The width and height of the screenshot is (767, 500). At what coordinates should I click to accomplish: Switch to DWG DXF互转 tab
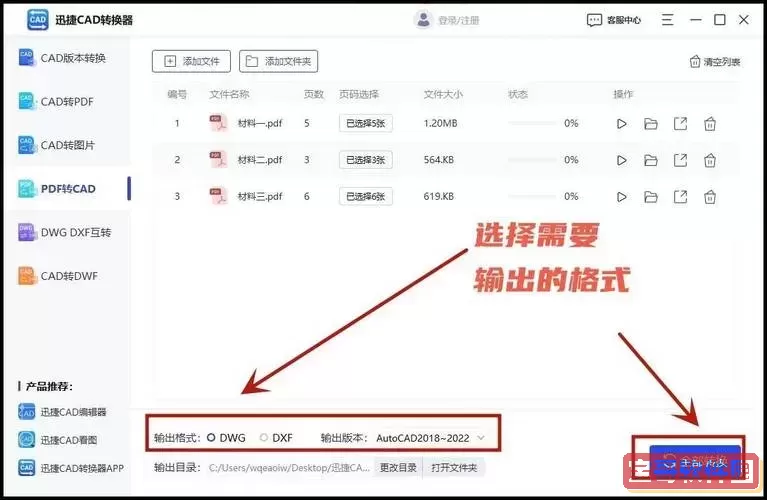68,232
